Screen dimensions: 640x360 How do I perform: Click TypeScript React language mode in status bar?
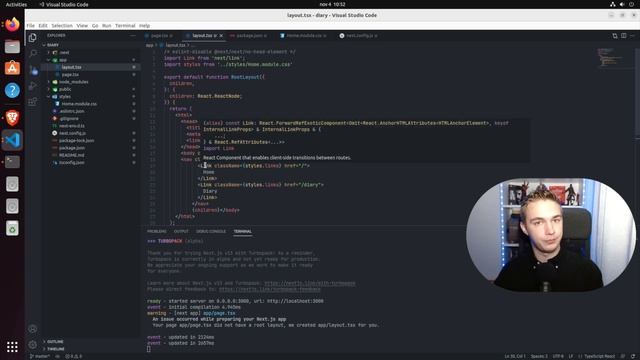pos(600,356)
